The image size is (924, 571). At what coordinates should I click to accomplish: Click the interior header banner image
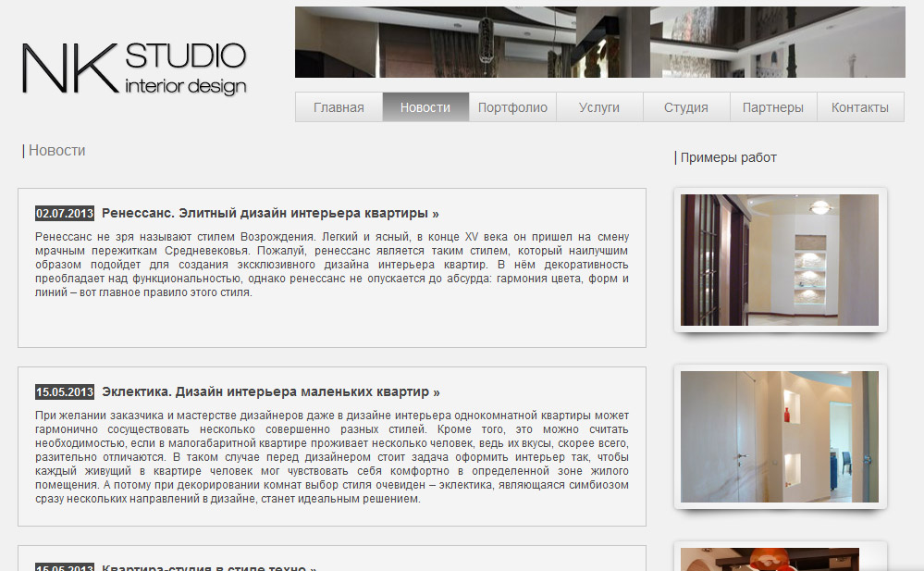600,42
